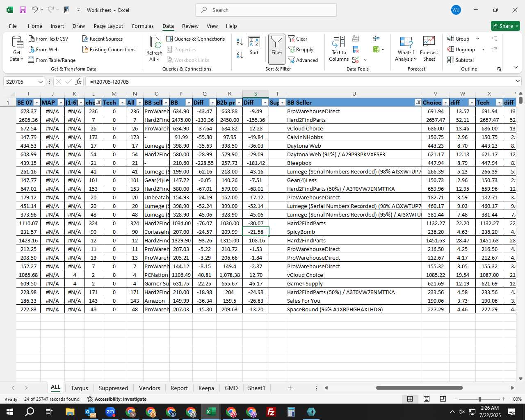The image size is (525, 420).
Task: Switch to the Formulas ribbon tab
Action: point(143,26)
